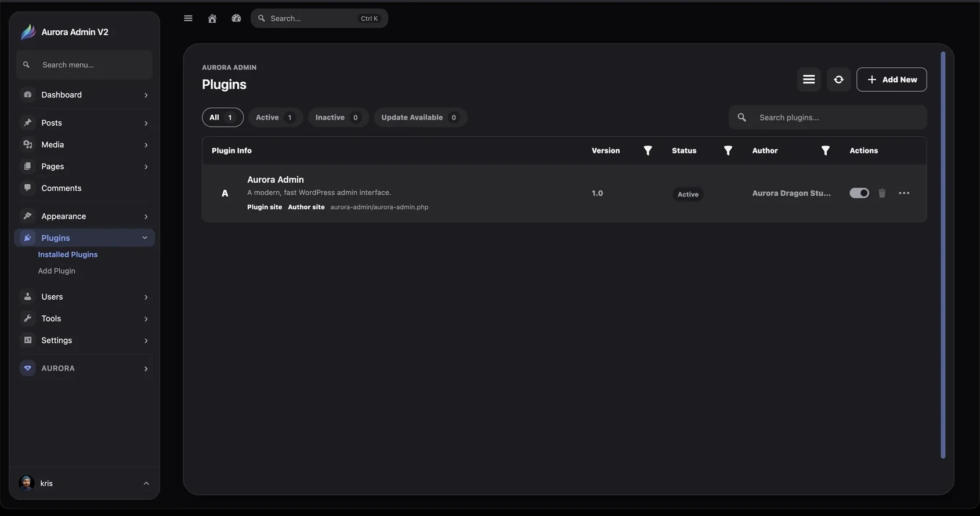Filter by Version column funnel icon
Screen dimensions: 980x516
point(648,151)
